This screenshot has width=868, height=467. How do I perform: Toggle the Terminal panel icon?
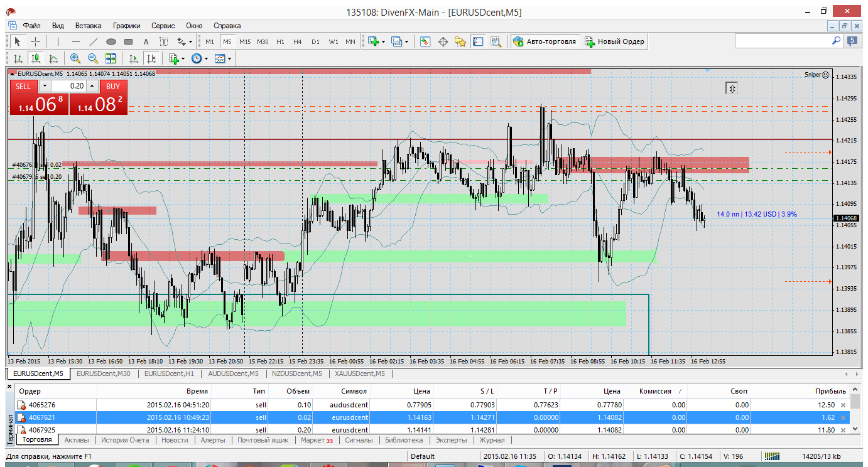[478, 41]
